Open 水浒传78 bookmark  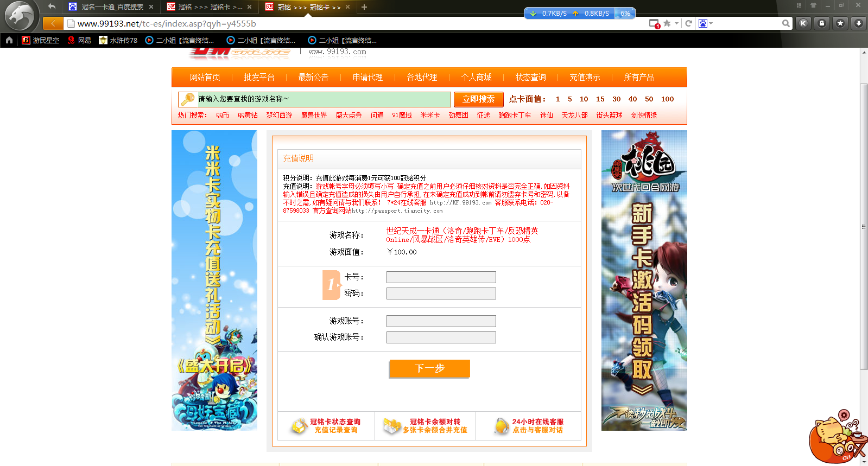[x=118, y=40]
